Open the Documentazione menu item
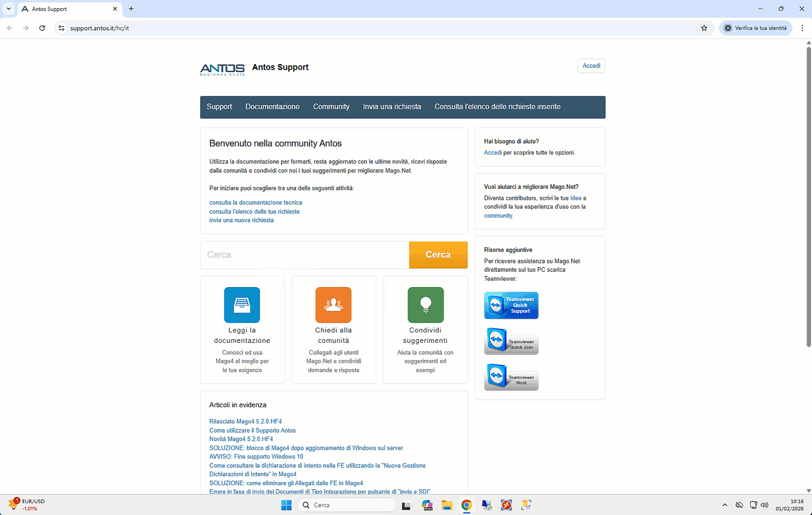 pyautogui.click(x=272, y=107)
